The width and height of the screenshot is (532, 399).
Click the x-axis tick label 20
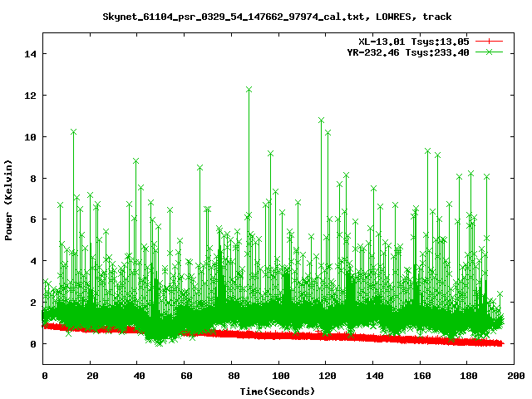[92, 376]
